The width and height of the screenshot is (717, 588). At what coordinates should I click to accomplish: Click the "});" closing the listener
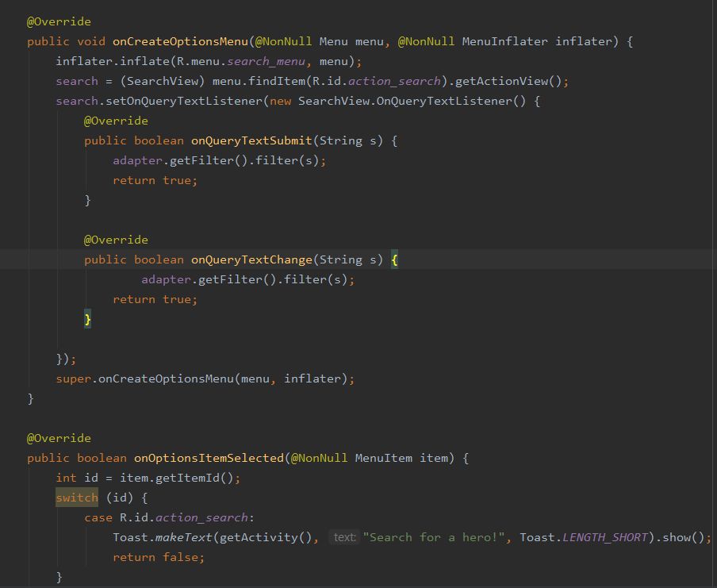point(67,359)
